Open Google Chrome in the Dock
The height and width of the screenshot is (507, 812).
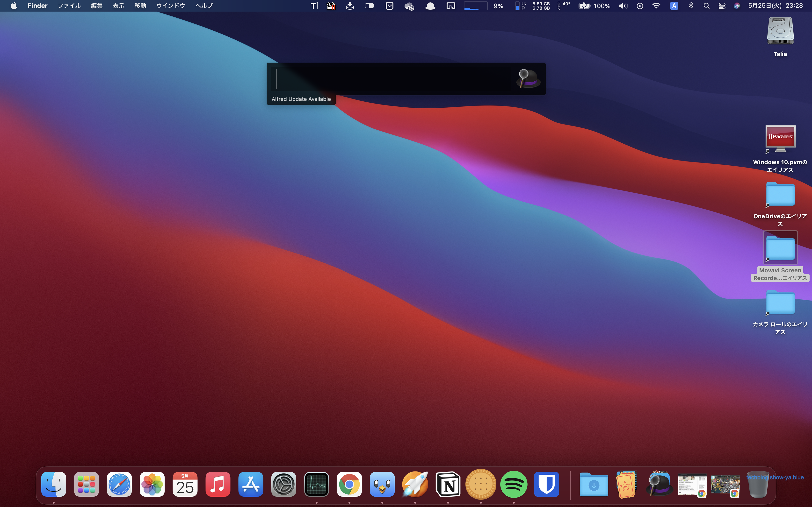click(x=349, y=484)
